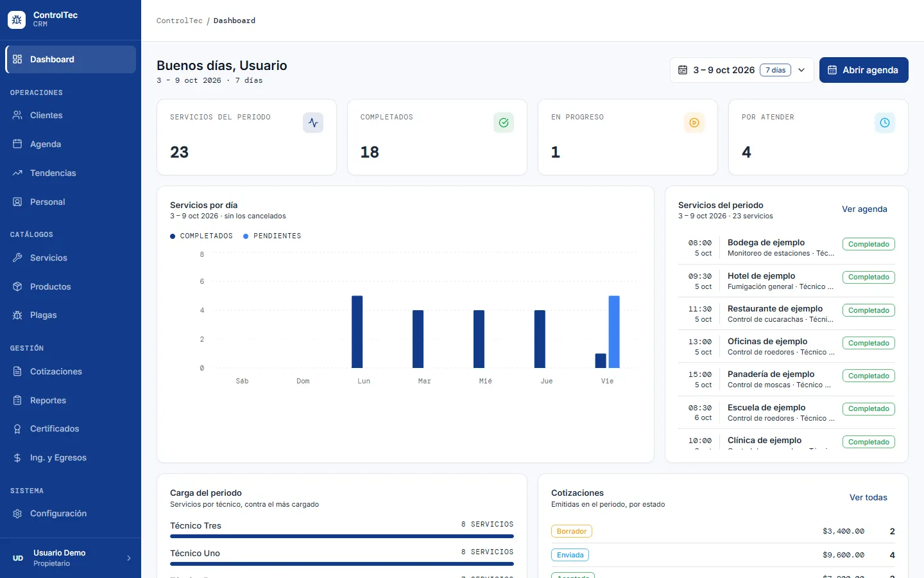The width and height of the screenshot is (924, 578).
Task: Open Productos in the sidebar
Action: [71, 286]
